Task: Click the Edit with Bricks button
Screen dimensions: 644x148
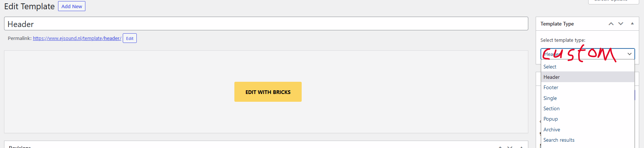Action: point(268,92)
